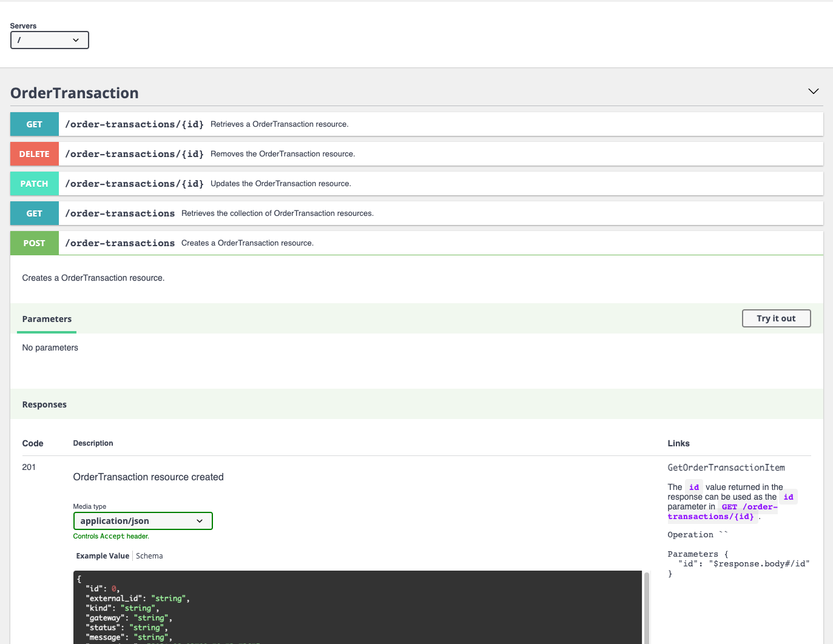
Task: Select the Example Value tab
Action: [x=103, y=555]
